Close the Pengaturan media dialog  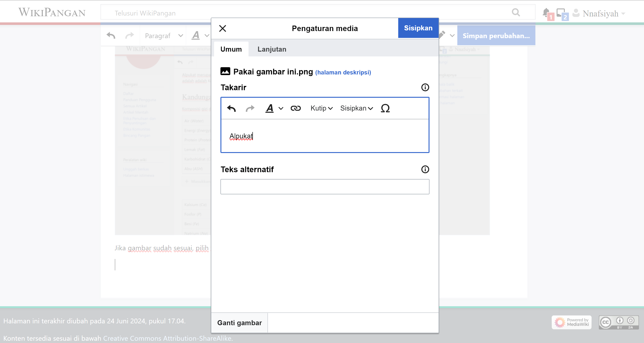(223, 28)
